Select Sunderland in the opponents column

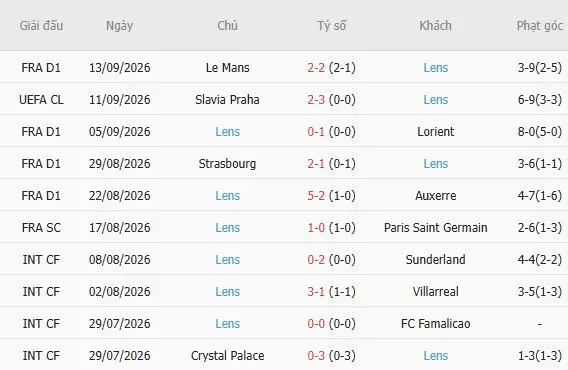(x=435, y=259)
